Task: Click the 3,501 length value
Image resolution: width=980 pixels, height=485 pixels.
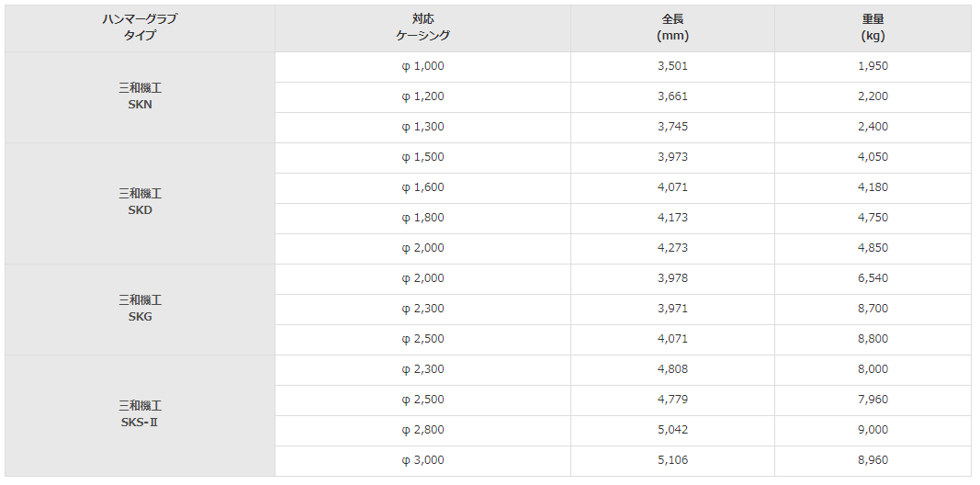Action: click(x=672, y=67)
